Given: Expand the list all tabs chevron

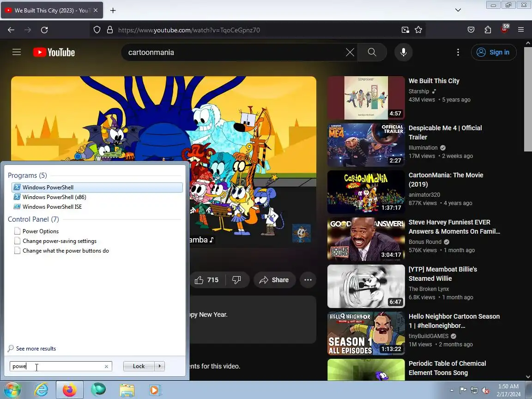Looking at the screenshot, I should coord(458,10).
